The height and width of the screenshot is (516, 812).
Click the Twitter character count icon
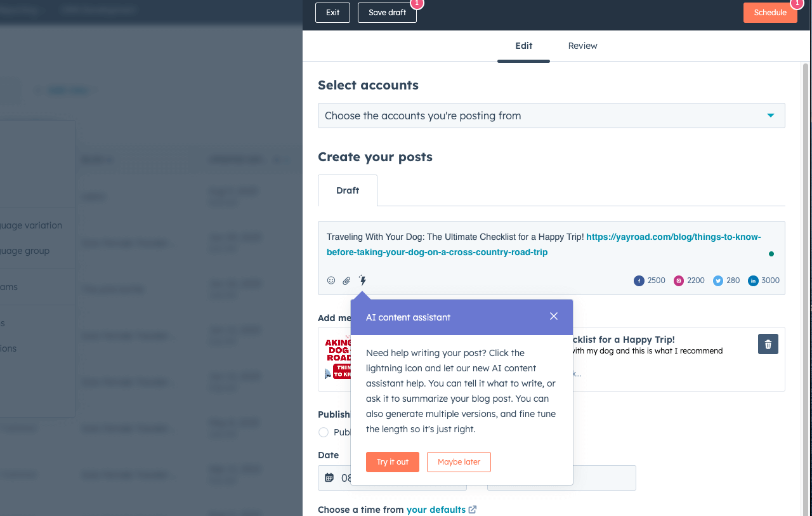[x=718, y=281]
